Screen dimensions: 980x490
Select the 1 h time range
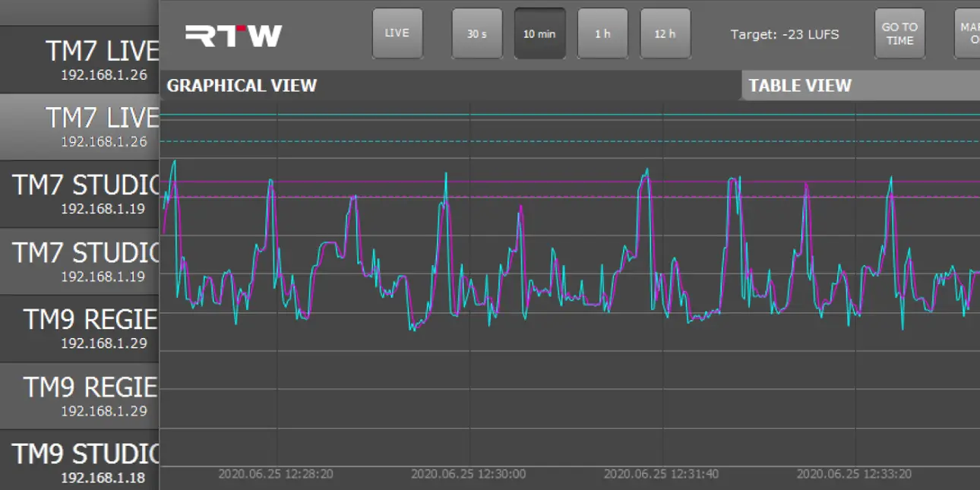[602, 33]
